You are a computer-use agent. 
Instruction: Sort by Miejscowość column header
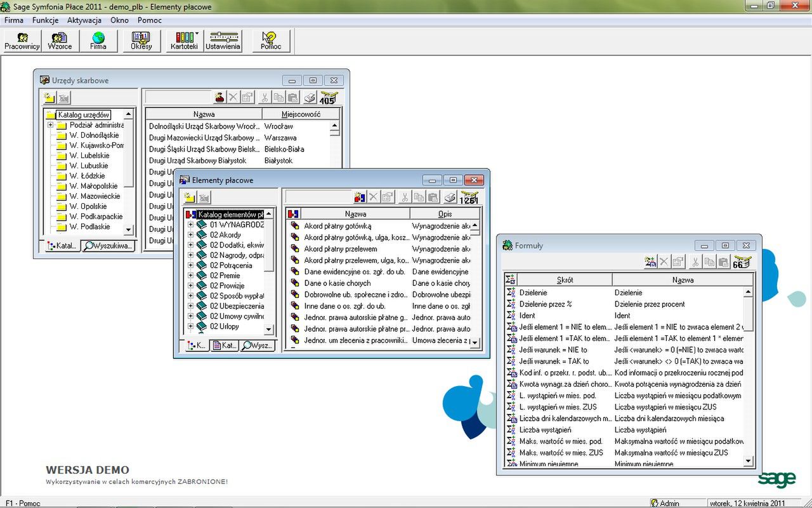[x=301, y=114]
